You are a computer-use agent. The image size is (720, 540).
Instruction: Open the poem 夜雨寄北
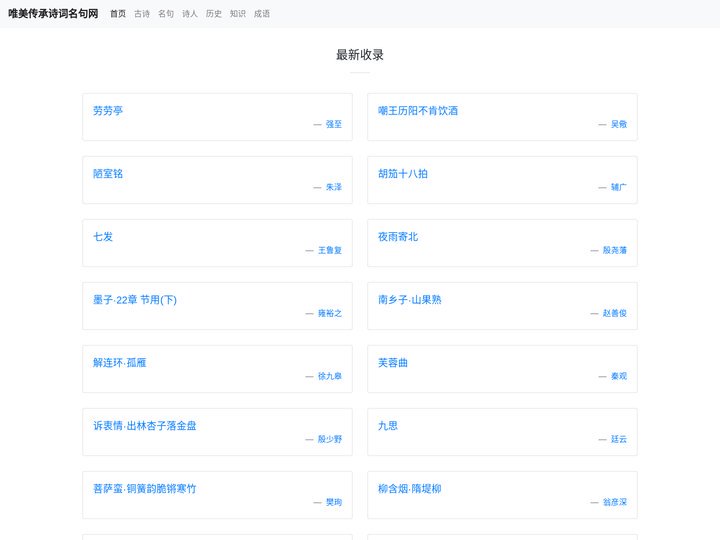click(x=398, y=236)
